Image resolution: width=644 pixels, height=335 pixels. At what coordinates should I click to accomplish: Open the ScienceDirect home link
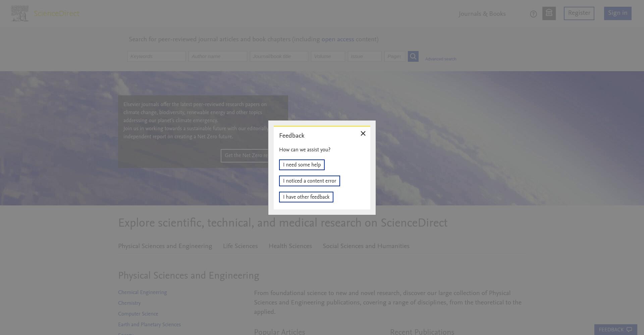tap(57, 13)
